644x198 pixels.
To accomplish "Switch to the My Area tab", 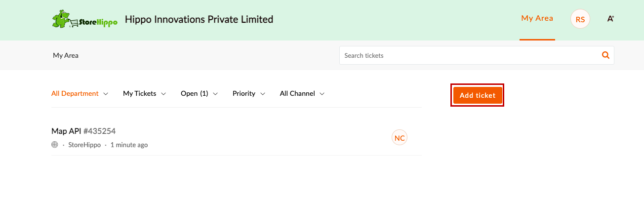I will pyautogui.click(x=537, y=18).
